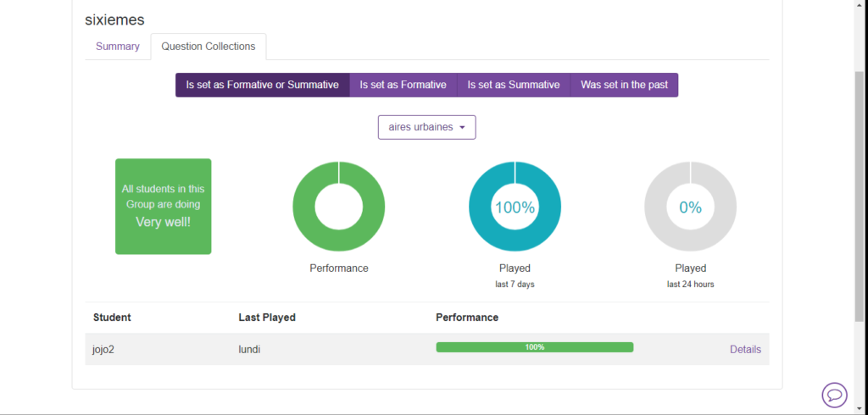Enable the Is set as Summative filter

(x=513, y=85)
